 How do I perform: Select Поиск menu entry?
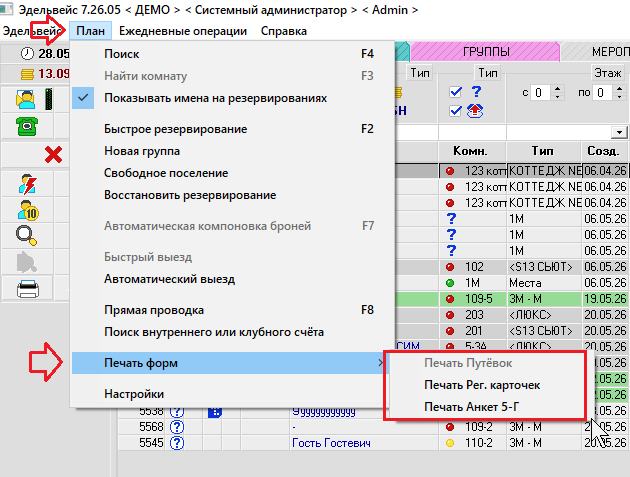[232, 54]
